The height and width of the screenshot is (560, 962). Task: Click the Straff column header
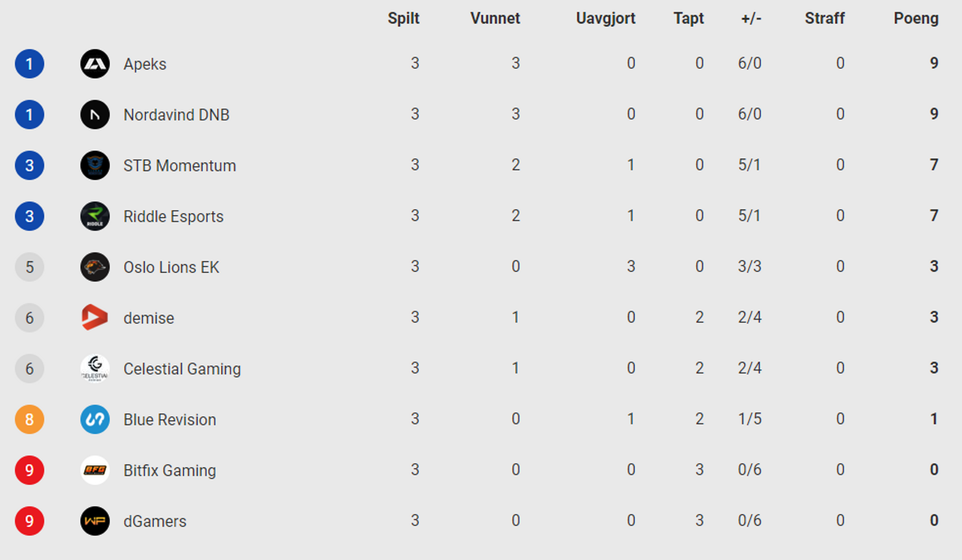coord(824,18)
